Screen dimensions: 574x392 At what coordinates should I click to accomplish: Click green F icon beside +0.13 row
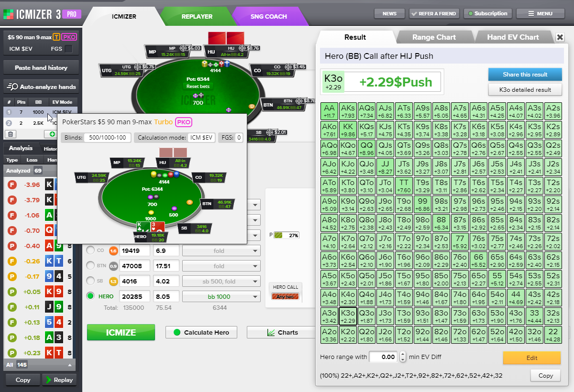coord(13,322)
